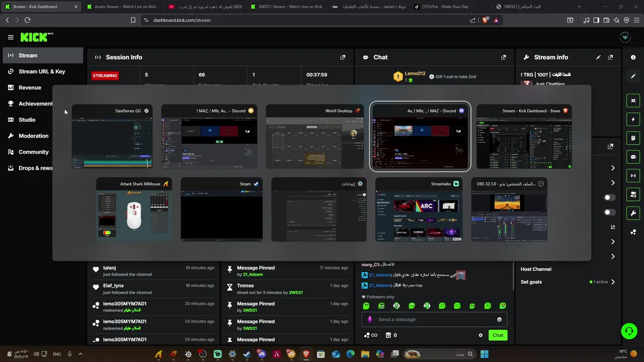Switch to the Steam window thumbnail
644x362 pixels.
pos(221,210)
